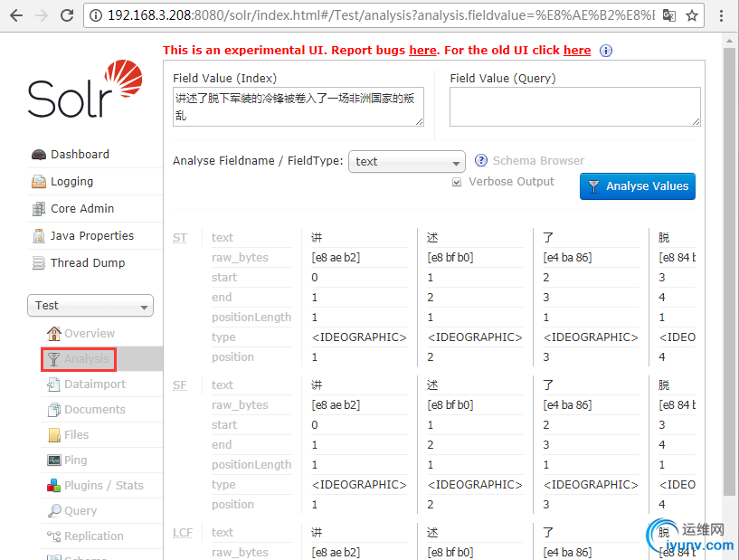Screen dimensions: 739x560
Task: Click the browser back arrow
Action: (x=16, y=15)
